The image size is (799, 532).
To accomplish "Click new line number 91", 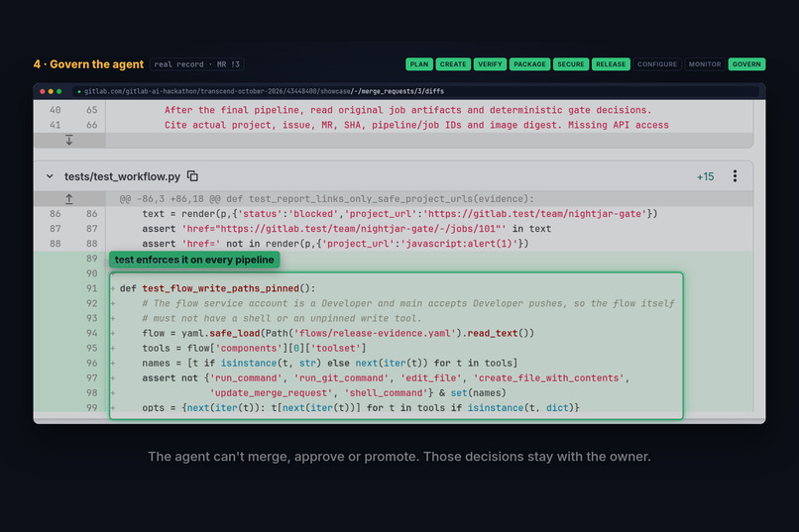I will coord(92,288).
